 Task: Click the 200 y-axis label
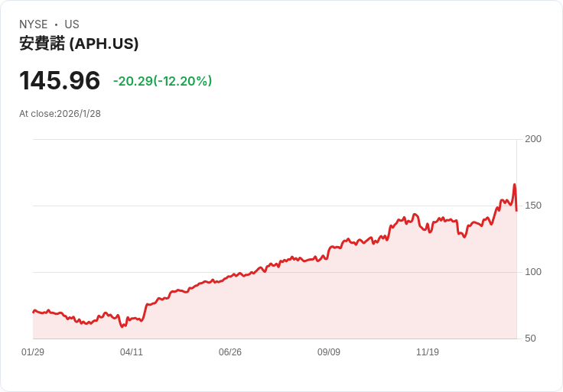(x=533, y=139)
